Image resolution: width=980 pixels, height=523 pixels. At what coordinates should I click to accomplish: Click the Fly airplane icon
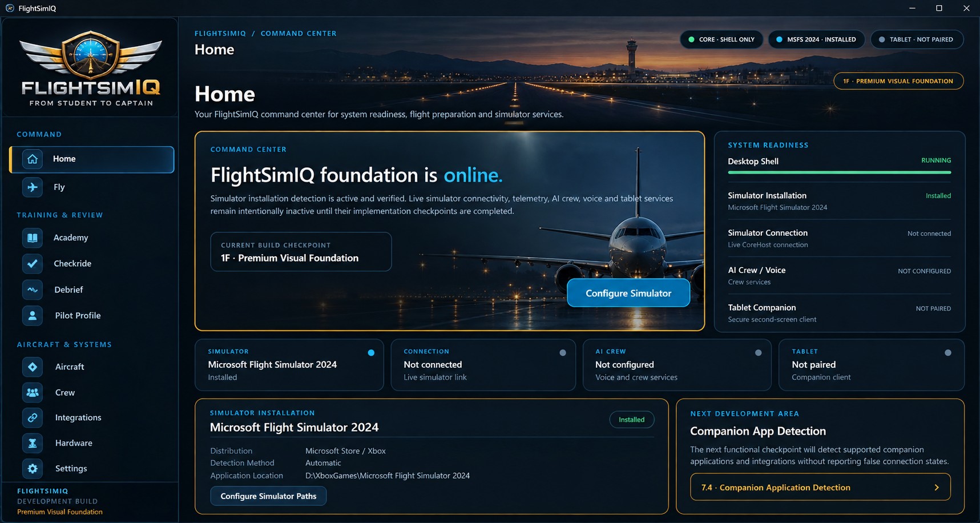coord(33,187)
